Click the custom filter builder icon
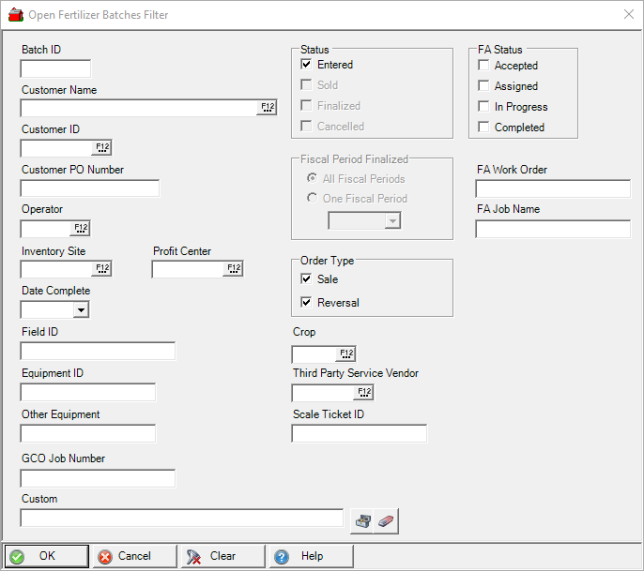 tap(363, 521)
